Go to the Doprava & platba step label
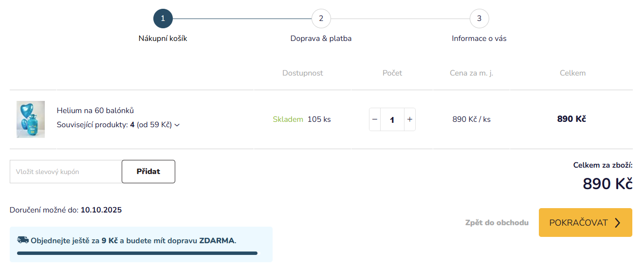This screenshot has height=271, width=644. [321, 39]
